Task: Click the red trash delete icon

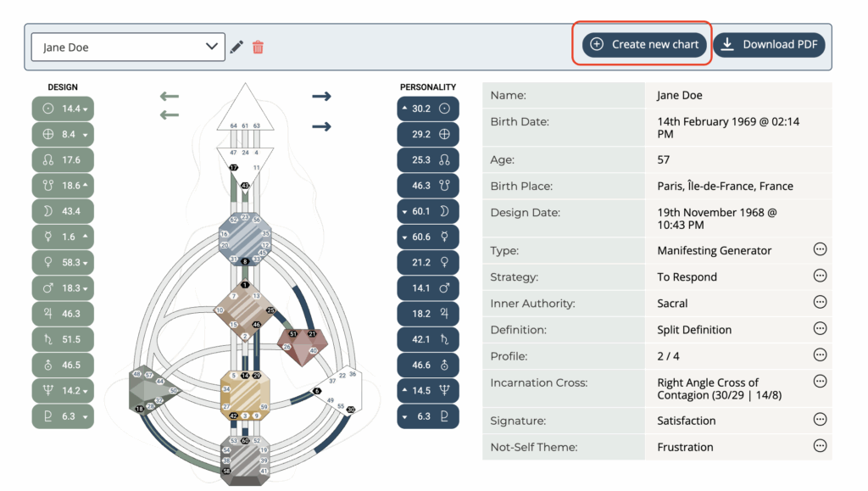Action: click(x=258, y=47)
